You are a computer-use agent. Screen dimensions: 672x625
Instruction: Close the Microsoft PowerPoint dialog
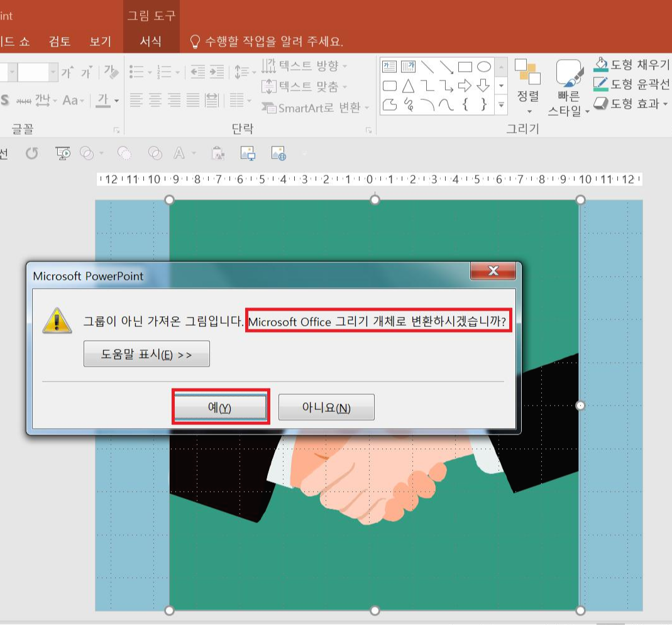click(493, 270)
